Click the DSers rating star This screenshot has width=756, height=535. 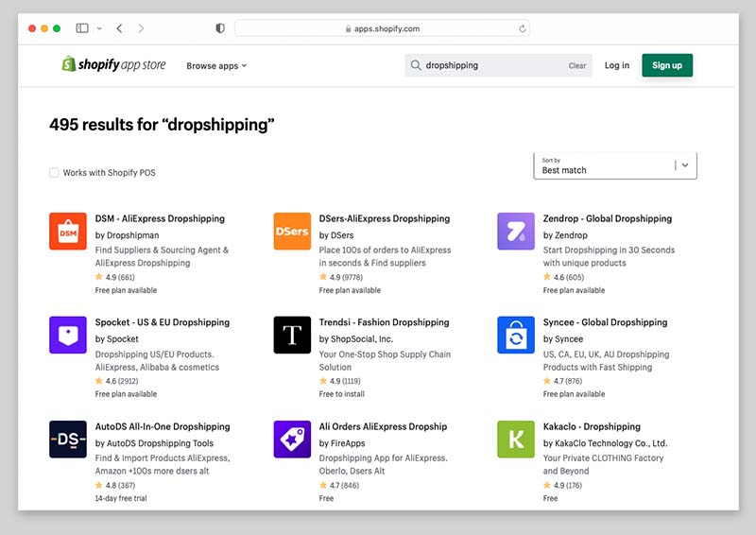pos(323,276)
